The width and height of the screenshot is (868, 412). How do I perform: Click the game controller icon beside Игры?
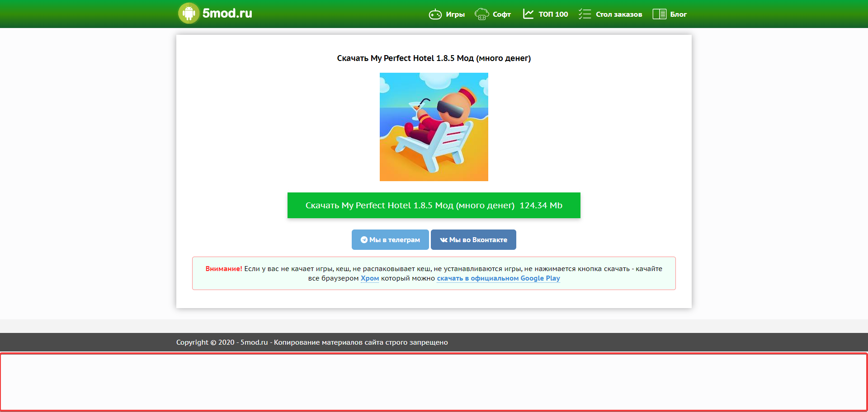click(435, 14)
